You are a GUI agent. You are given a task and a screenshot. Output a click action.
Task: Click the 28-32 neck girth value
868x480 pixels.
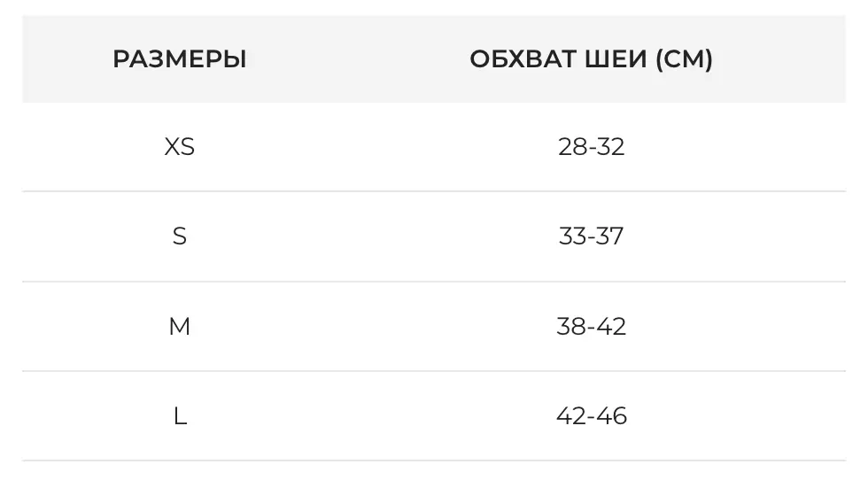pos(591,147)
